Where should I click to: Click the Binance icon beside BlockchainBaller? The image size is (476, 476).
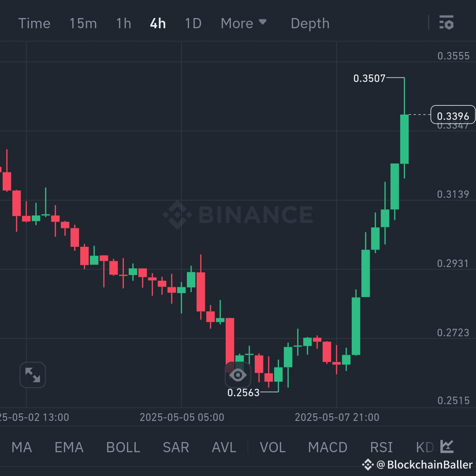[368, 465]
